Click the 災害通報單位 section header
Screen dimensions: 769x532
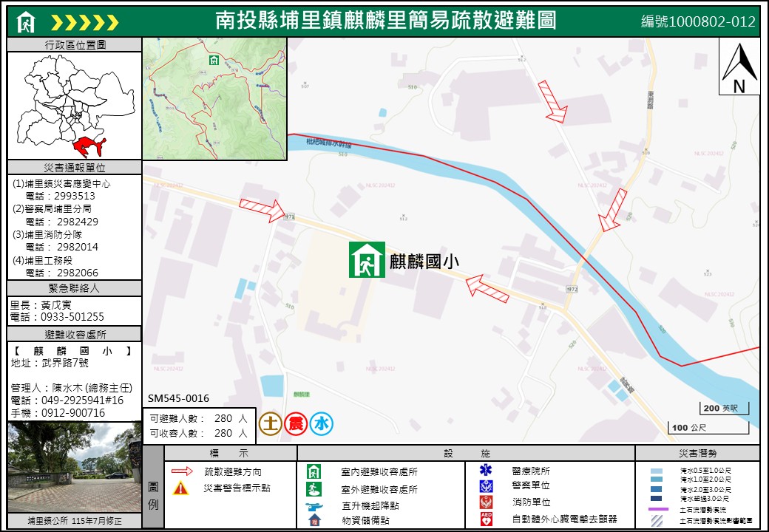pyautogui.click(x=75, y=168)
